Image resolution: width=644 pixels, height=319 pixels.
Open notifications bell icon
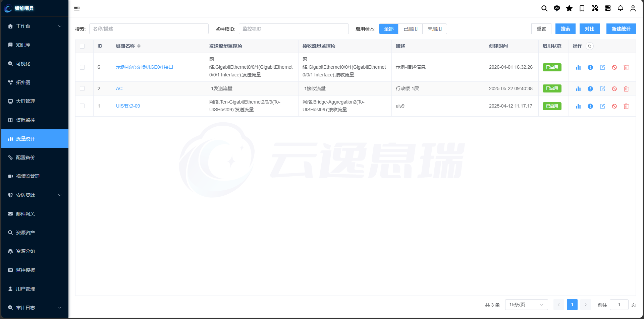pos(621,8)
